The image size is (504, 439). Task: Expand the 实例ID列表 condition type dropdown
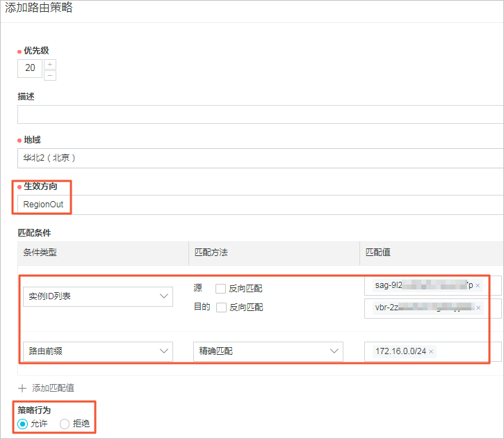click(98, 296)
